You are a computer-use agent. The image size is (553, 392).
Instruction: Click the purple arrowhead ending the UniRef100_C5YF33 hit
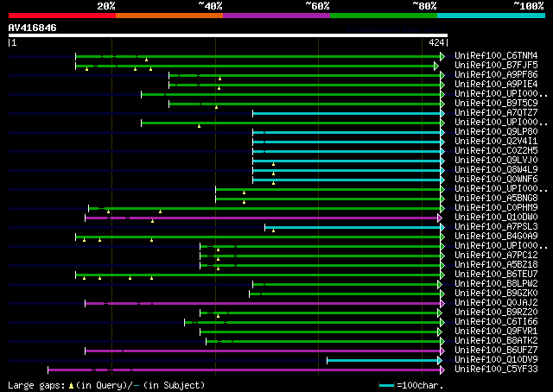coord(442,370)
